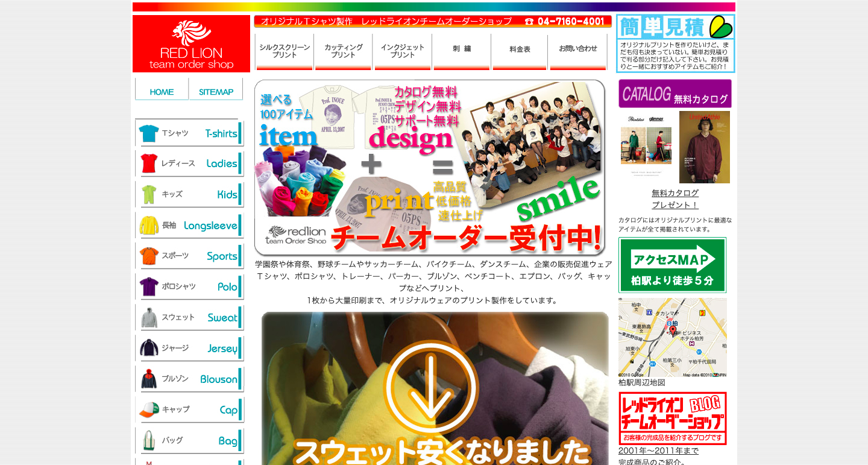Open the yellow Longsleeve category
868x465 pixels.
click(149, 225)
